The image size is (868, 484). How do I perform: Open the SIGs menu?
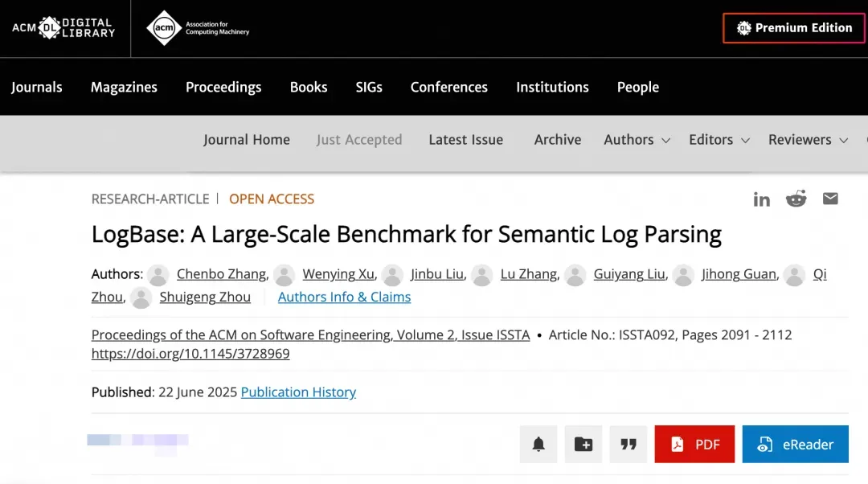[x=369, y=87]
